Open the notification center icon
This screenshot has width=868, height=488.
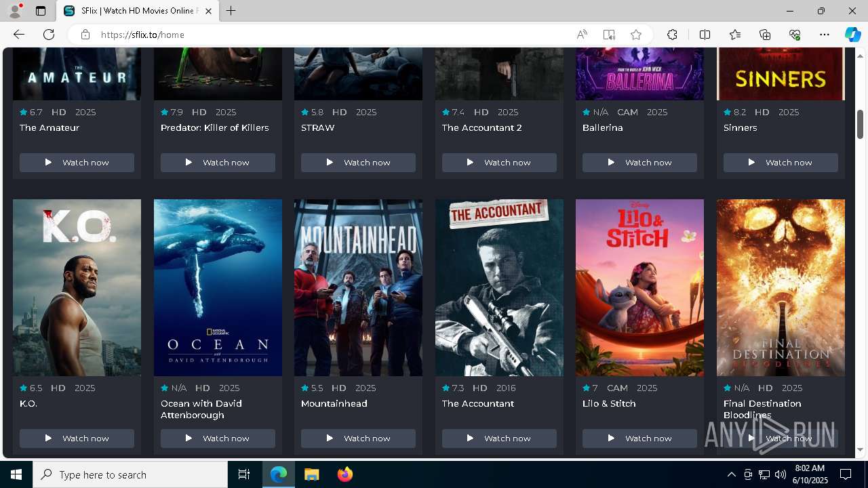[x=846, y=474]
